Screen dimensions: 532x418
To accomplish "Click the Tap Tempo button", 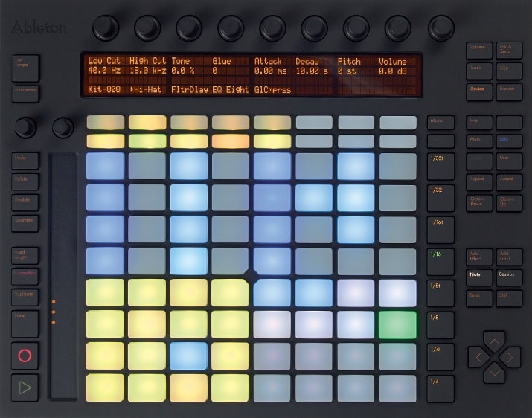I will click(26, 68).
